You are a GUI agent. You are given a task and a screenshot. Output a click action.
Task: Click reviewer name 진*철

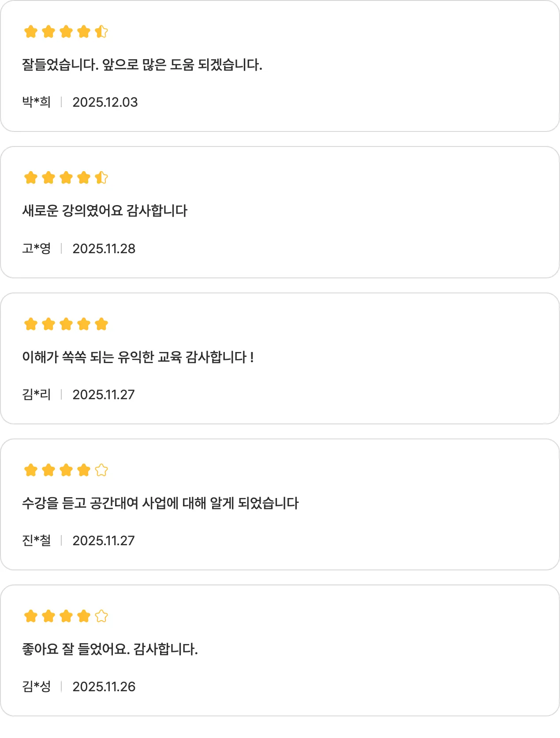37,540
